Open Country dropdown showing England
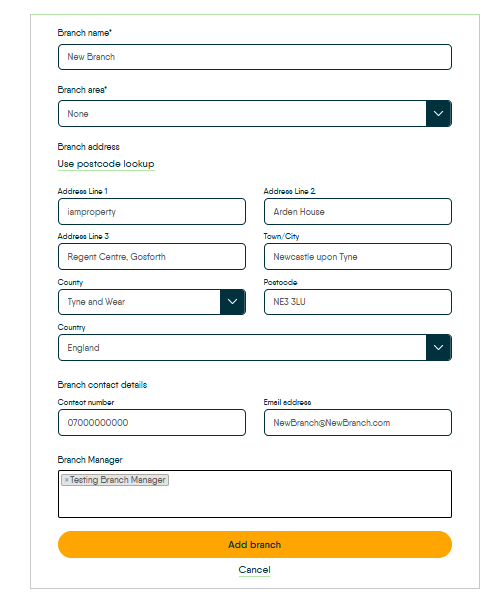The width and height of the screenshot is (497, 596). 255,347
